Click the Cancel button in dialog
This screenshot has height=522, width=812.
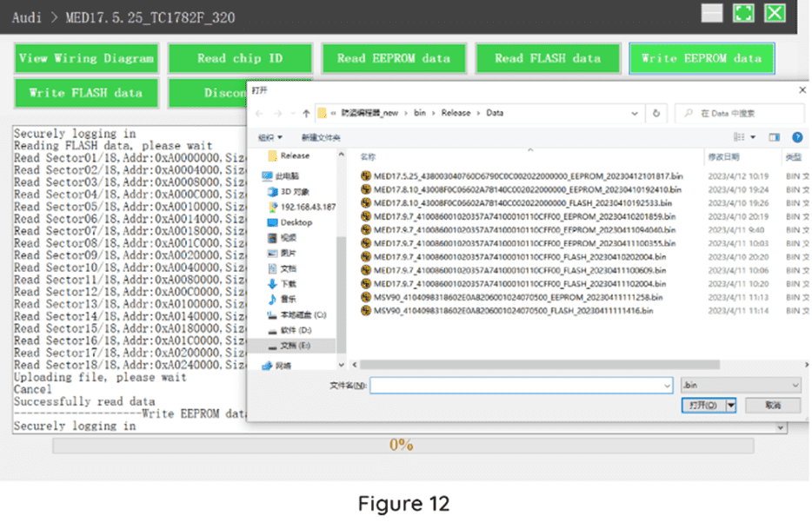[x=773, y=405]
